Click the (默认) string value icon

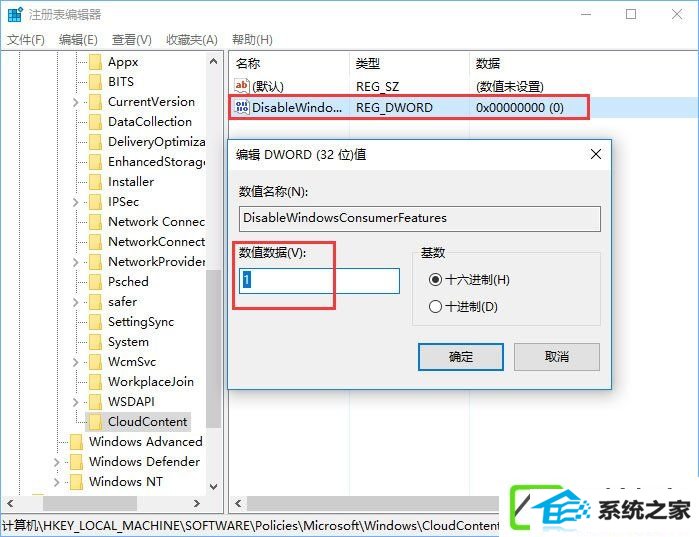pos(242,86)
